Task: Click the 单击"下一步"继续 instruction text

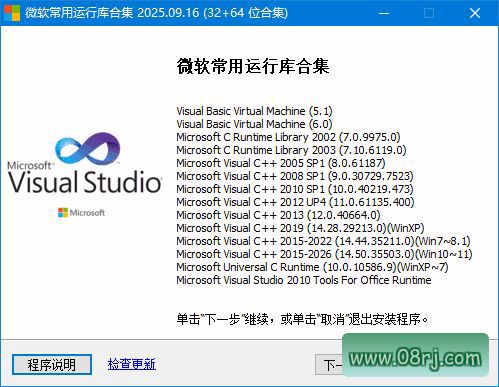Action: (x=302, y=319)
